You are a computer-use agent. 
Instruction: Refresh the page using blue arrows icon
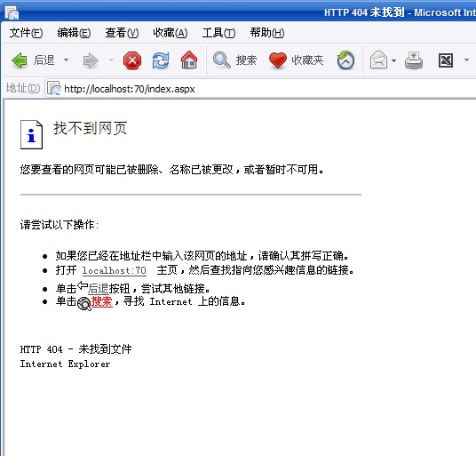(161, 60)
